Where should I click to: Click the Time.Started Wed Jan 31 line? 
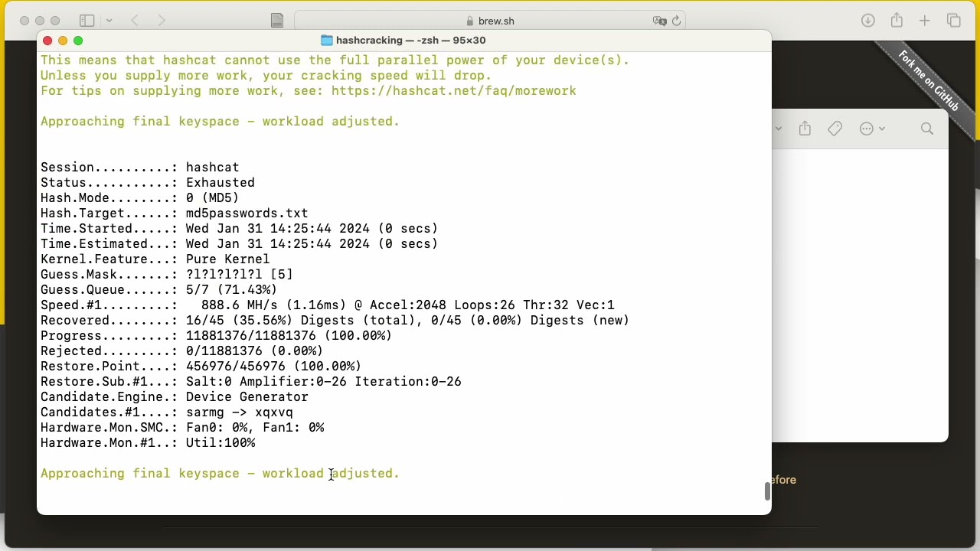point(239,229)
